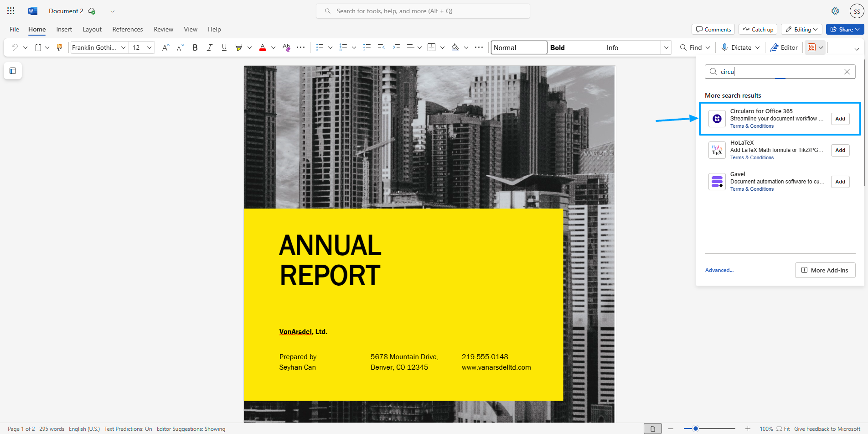
Task: Apply underline to selected text
Action: pyautogui.click(x=224, y=47)
